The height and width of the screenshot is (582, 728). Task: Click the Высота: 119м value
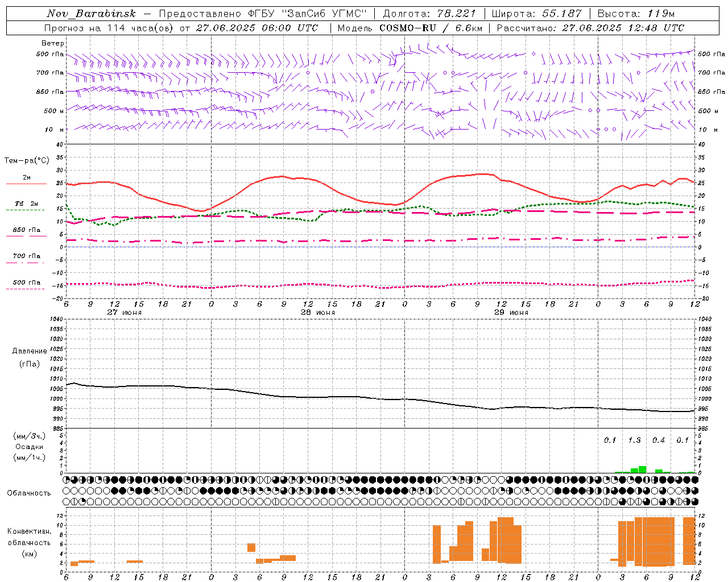point(636,14)
